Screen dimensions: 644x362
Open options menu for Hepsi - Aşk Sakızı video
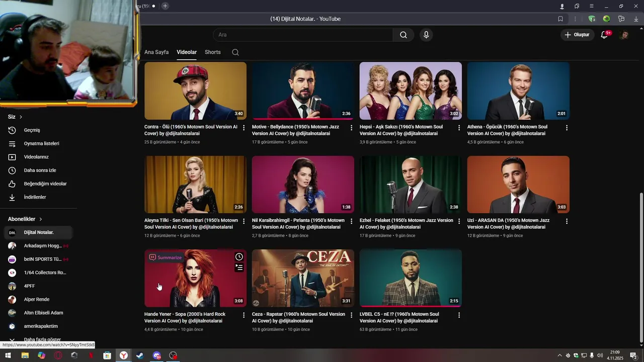459,128
